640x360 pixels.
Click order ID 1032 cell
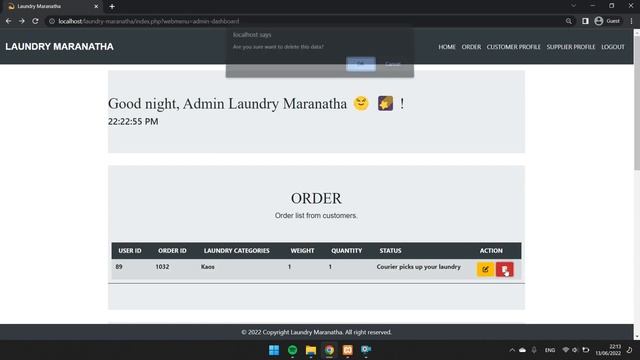[x=162, y=267]
